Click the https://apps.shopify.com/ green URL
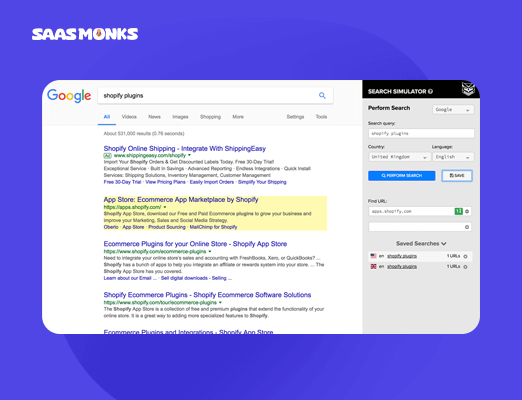This screenshot has width=522, height=400. 132,207
